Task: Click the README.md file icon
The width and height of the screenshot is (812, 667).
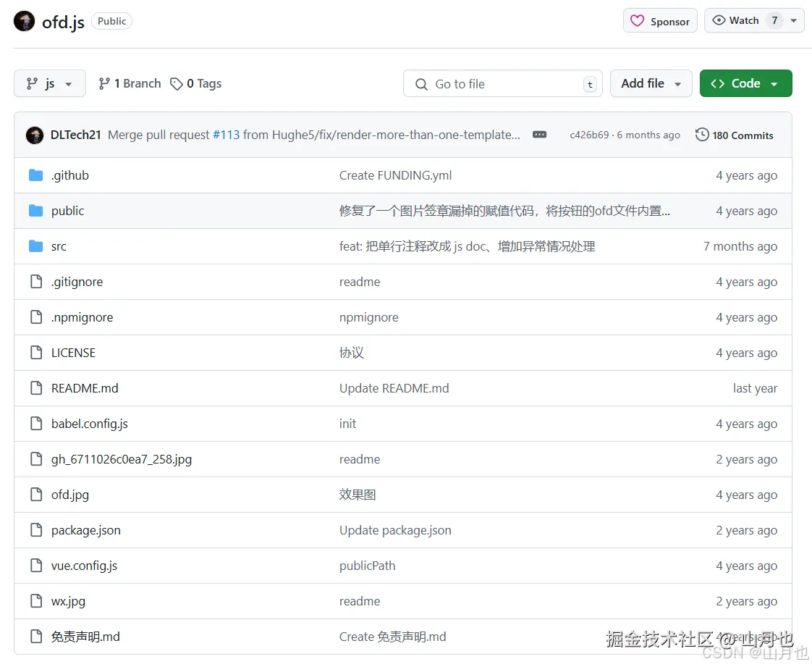Action: tap(36, 388)
